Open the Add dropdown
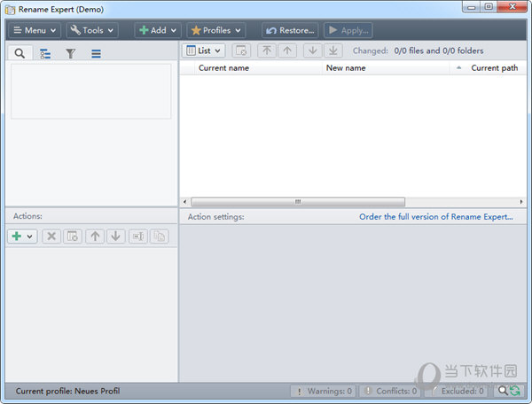The width and height of the screenshot is (532, 404). [x=158, y=30]
